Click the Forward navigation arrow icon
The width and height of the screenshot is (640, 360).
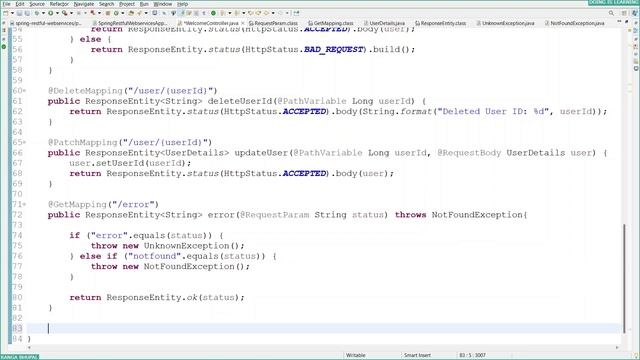(x=280, y=13)
